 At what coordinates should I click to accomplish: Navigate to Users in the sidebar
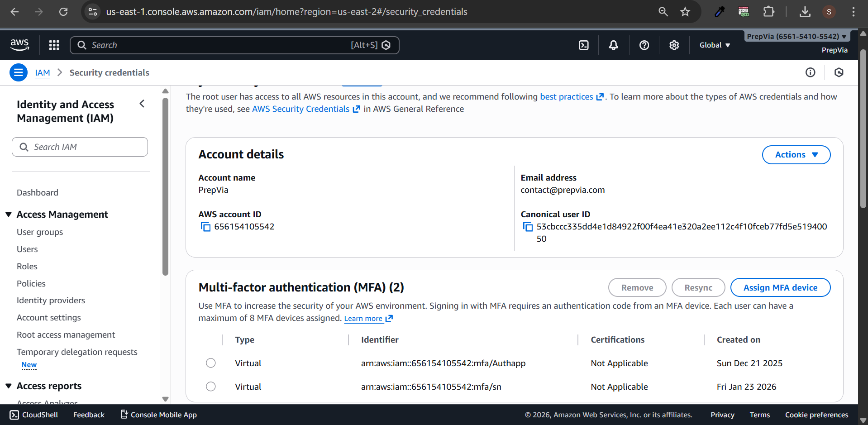pyautogui.click(x=27, y=249)
